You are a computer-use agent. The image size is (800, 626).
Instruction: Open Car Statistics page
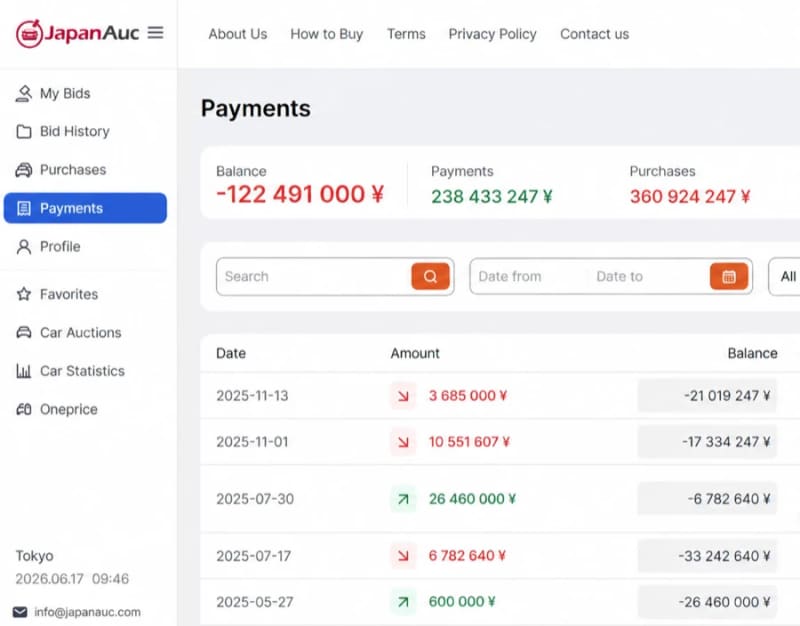coord(85,371)
